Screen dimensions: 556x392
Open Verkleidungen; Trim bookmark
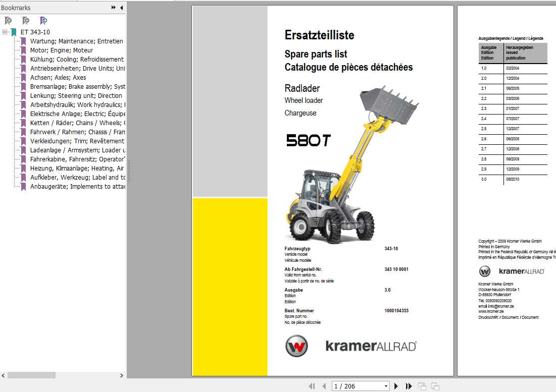click(77, 141)
